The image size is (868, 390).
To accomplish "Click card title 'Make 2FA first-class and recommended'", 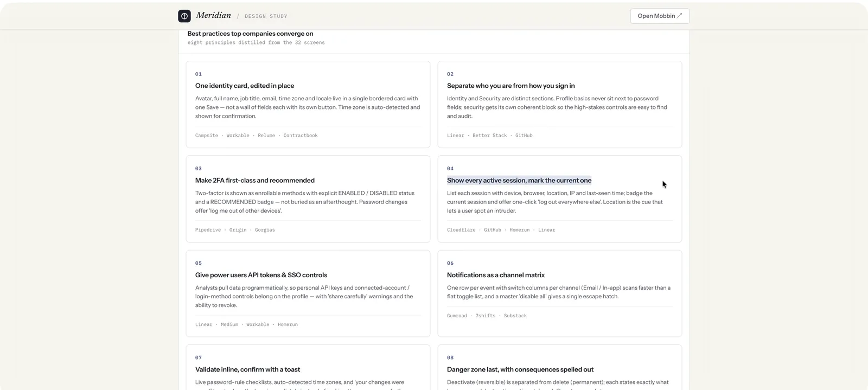I will pyautogui.click(x=255, y=180).
